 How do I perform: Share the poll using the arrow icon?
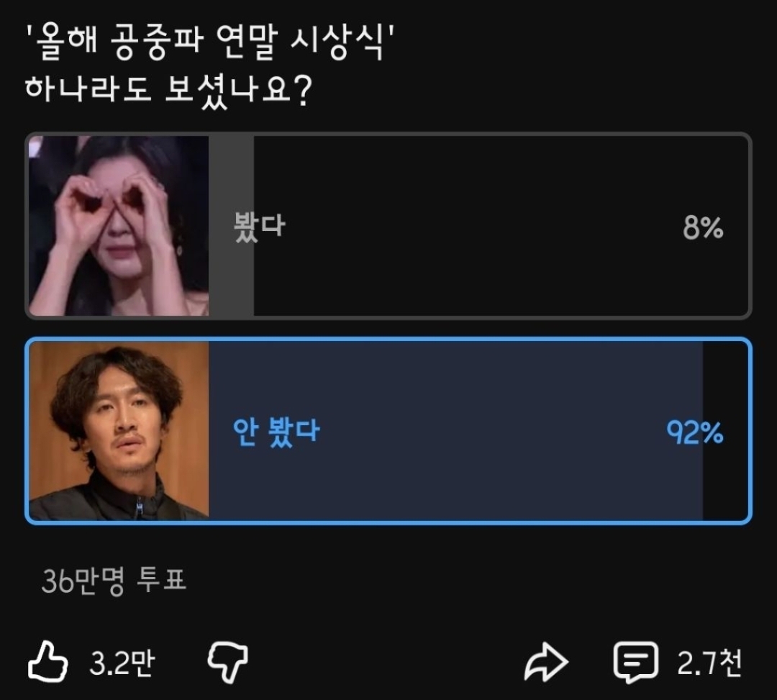pos(546,662)
